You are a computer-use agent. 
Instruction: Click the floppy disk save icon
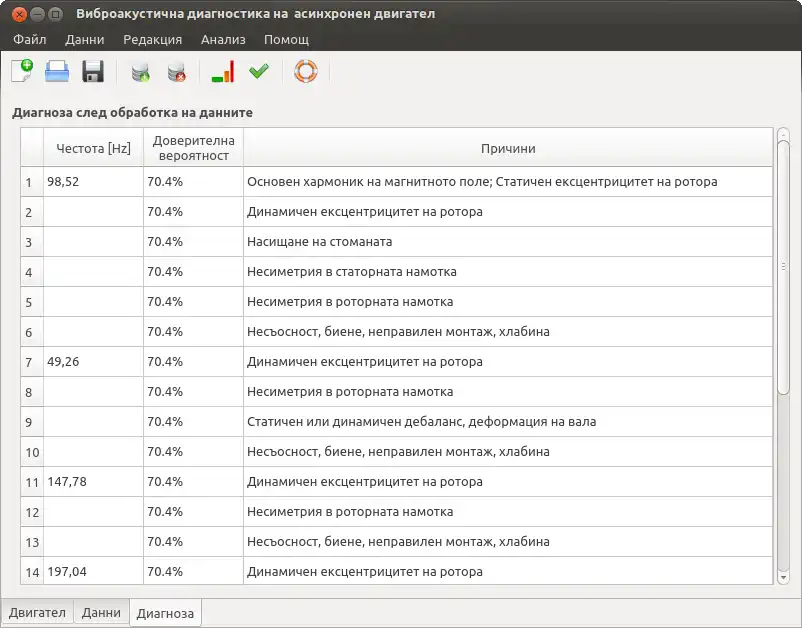click(93, 71)
